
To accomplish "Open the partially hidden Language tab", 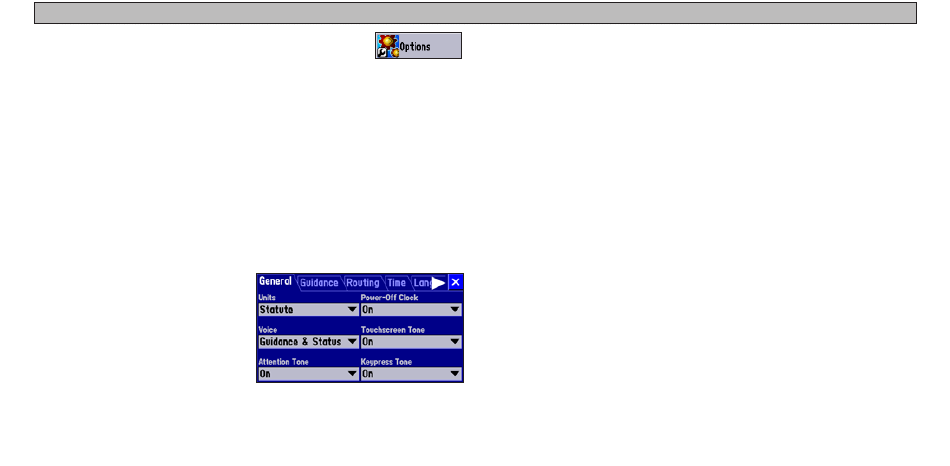I will tap(421, 283).
